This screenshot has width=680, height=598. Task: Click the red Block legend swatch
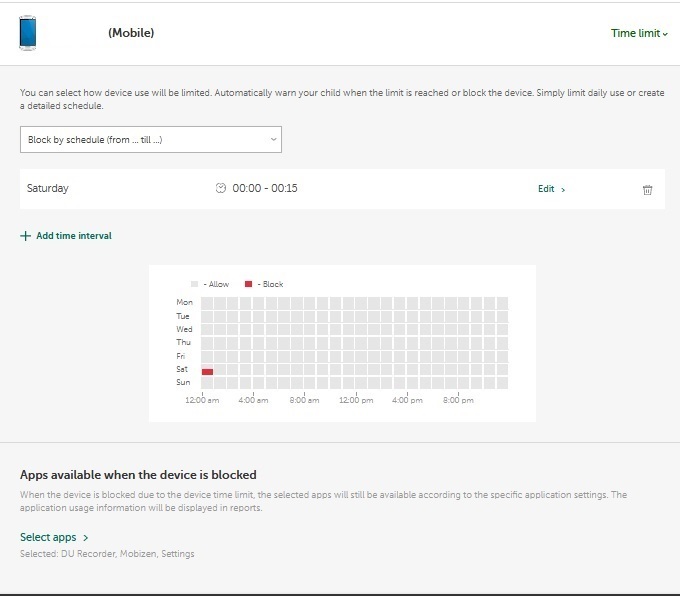pyautogui.click(x=248, y=284)
